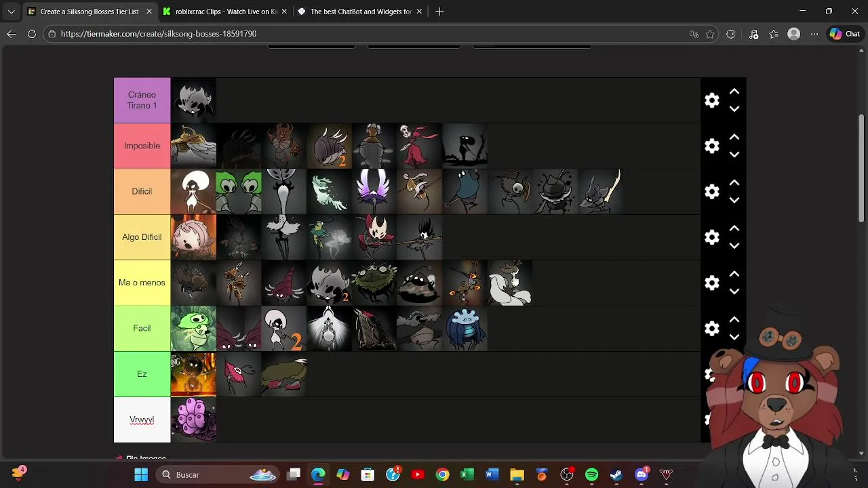This screenshot has width=868, height=488.
Task: Open the translate page icon
Action: tap(694, 34)
